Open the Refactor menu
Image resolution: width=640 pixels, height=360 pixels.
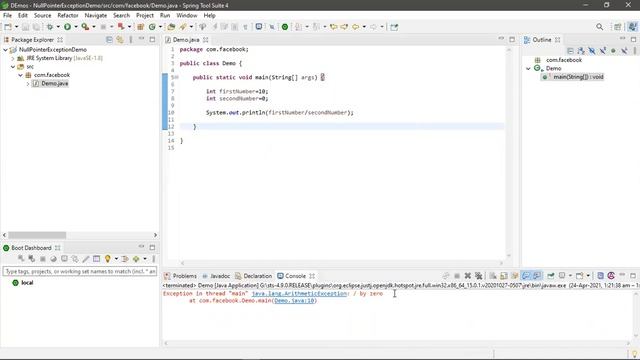pos(68,16)
